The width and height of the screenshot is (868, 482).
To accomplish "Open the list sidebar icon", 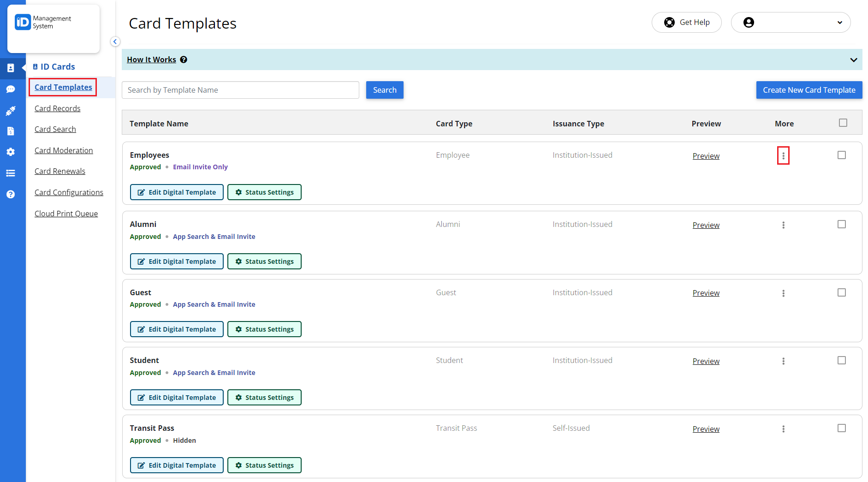I will (x=11, y=173).
